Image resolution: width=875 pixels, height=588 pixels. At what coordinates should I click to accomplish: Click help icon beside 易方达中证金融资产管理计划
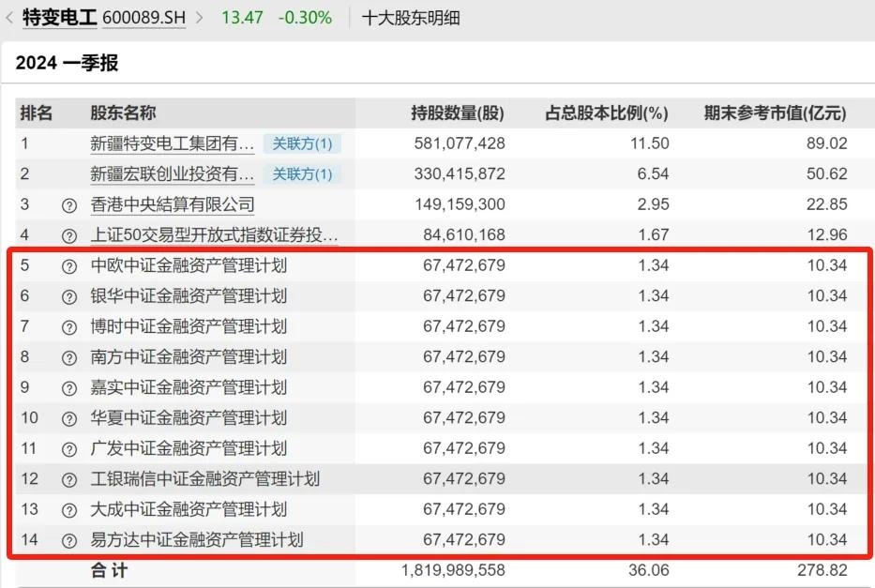pyautogui.click(x=69, y=541)
